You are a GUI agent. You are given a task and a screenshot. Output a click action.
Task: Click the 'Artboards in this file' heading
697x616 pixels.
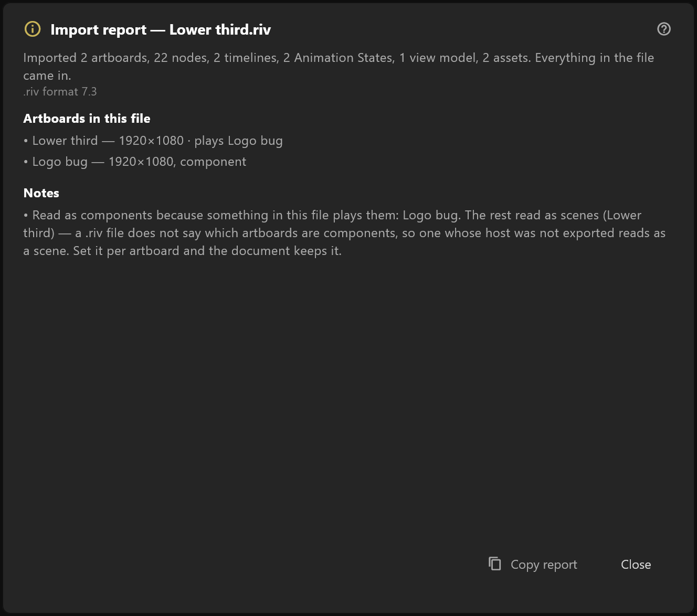(87, 119)
